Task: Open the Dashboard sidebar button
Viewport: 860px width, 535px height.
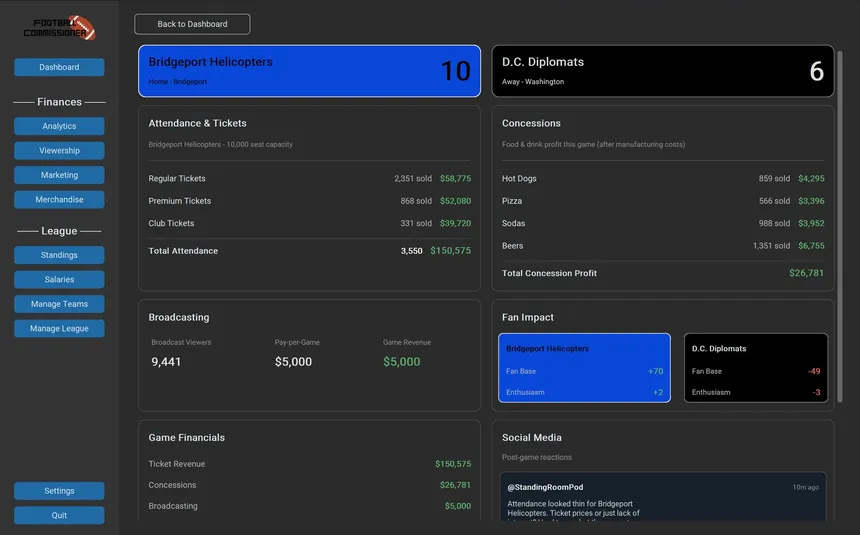Action: coord(59,67)
